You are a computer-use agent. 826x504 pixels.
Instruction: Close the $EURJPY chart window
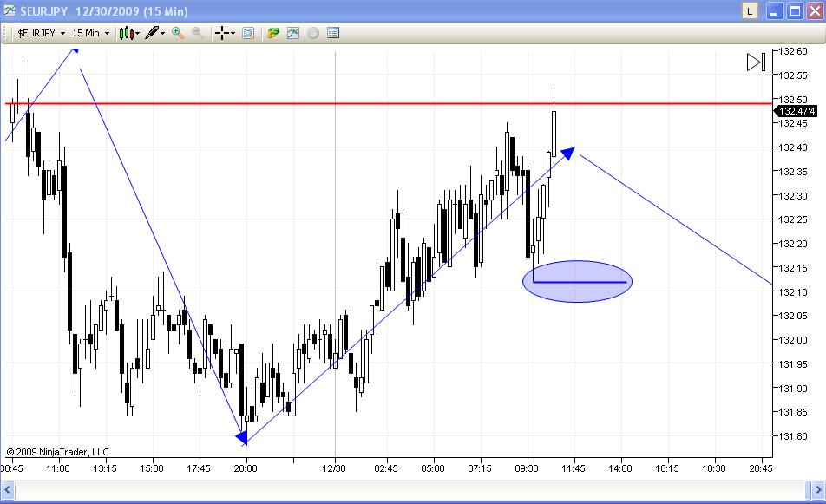[x=815, y=11]
